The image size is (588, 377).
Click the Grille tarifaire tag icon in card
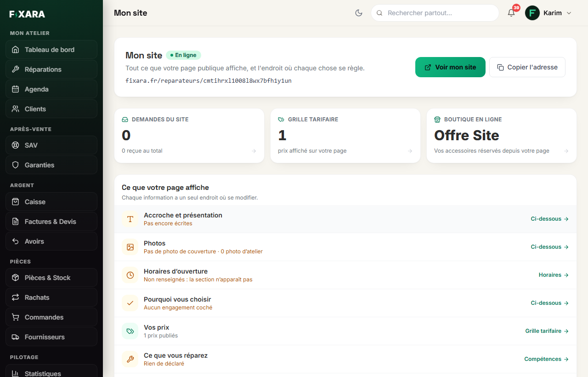pos(281,120)
